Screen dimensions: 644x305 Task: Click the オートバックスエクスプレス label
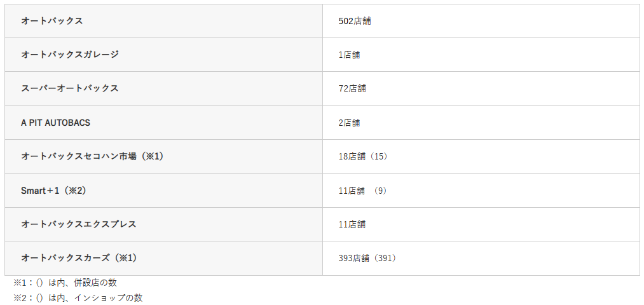click(x=79, y=224)
